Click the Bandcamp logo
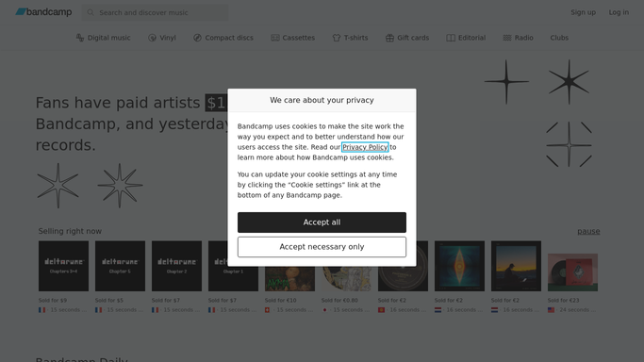This screenshot has width=644, height=362. click(x=43, y=12)
